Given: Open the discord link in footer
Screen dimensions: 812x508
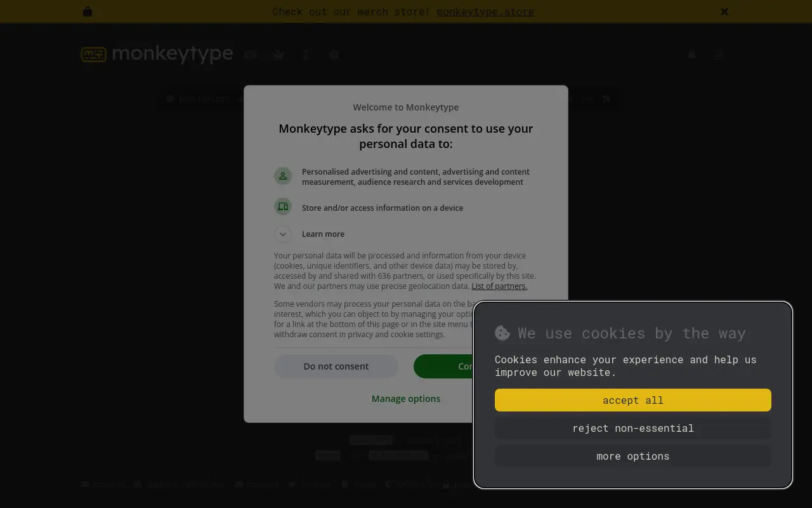Looking at the screenshot, I should [x=257, y=484].
